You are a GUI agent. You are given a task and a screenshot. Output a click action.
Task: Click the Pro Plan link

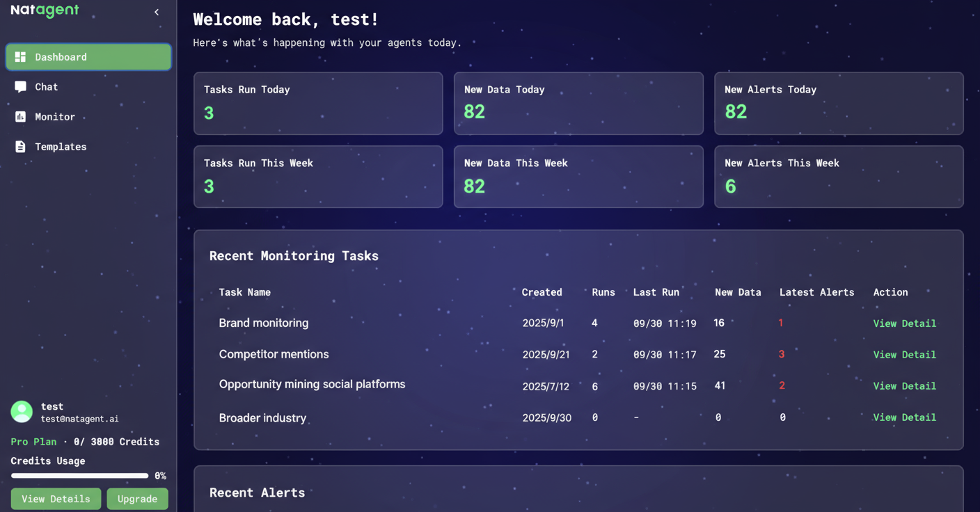click(x=33, y=441)
